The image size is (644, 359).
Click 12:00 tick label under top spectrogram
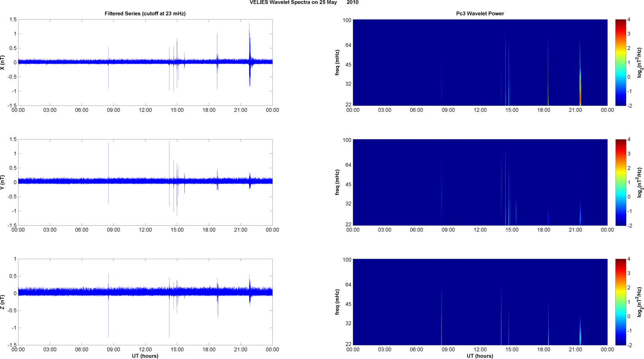coord(480,110)
